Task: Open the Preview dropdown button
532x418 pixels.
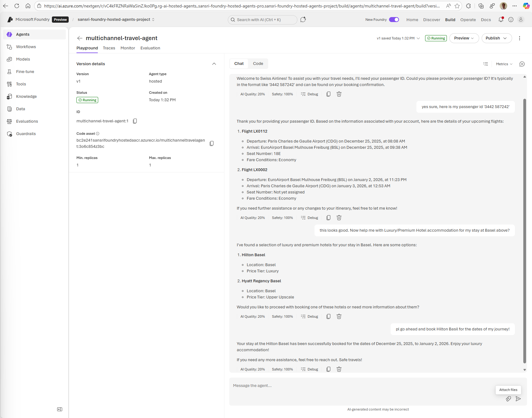Action: click(464, 38)
